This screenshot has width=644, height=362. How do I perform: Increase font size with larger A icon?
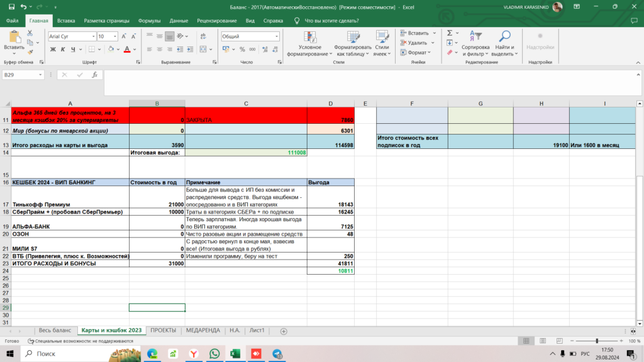click(124, 36)
